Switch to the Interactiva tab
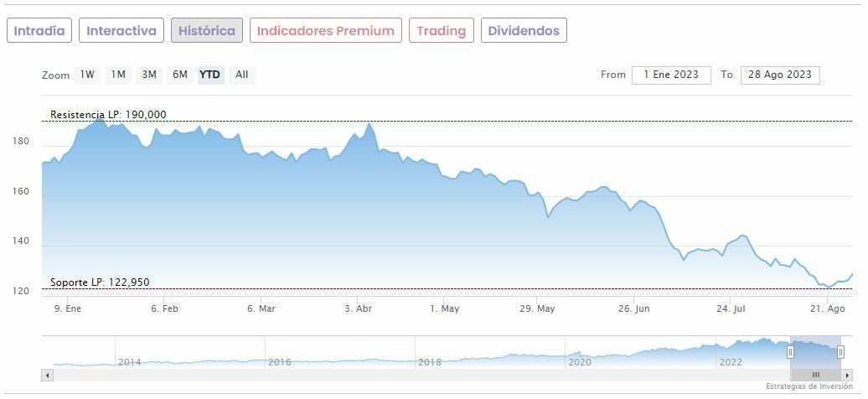Image resolution: width=868 pixels, height=399 pixels. (121, 31)
